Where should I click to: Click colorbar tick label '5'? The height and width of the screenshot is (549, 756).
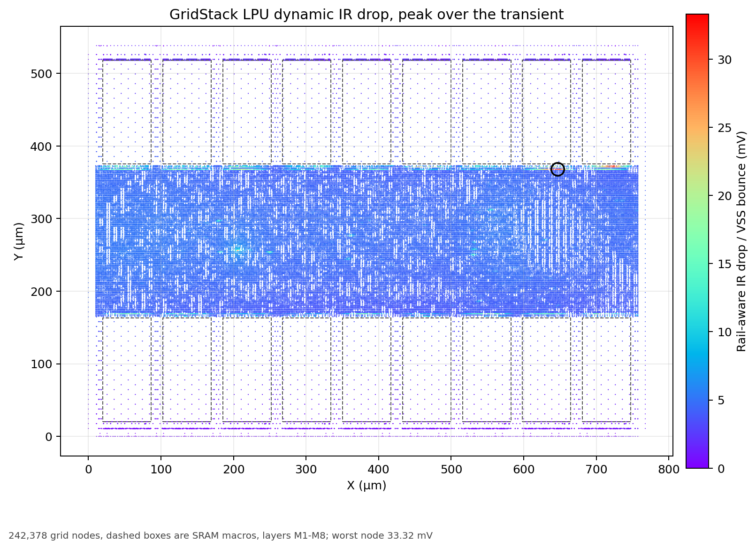click(722, 400)
